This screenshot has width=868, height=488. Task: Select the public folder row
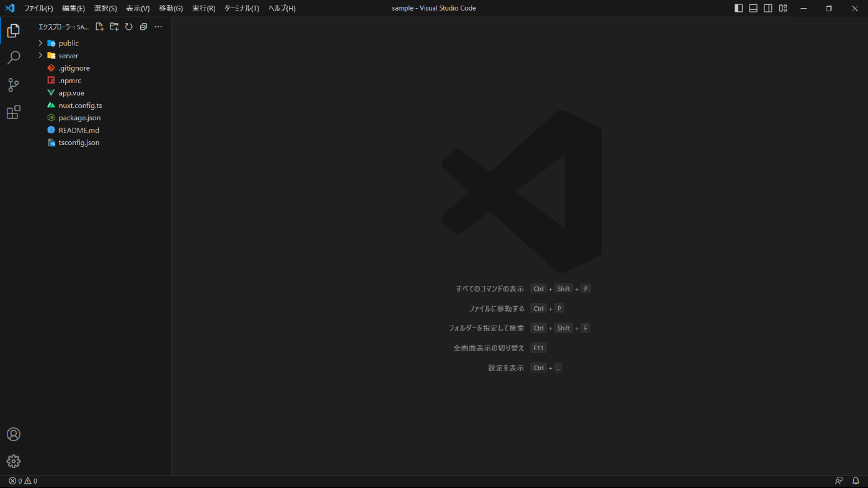[99, 43]
